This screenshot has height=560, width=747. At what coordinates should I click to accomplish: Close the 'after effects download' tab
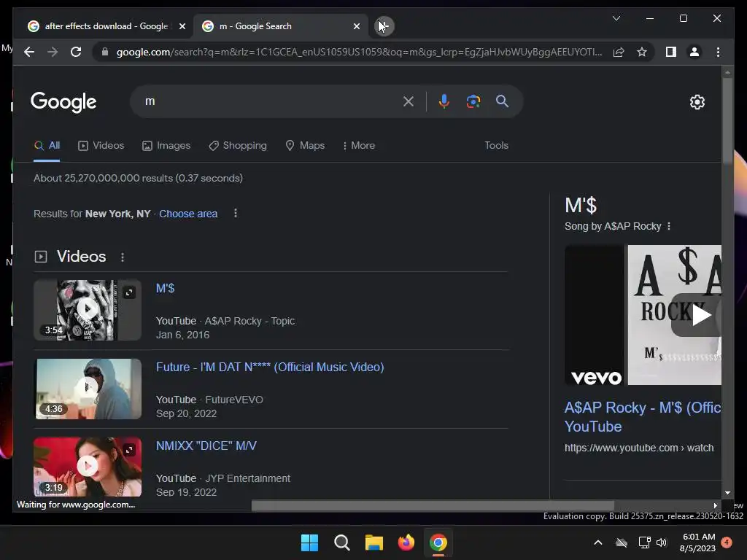[182, 26]
